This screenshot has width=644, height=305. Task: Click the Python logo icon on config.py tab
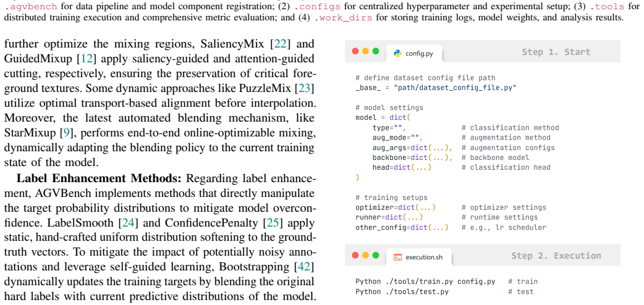pyautogui.click(x=397, y=53)
